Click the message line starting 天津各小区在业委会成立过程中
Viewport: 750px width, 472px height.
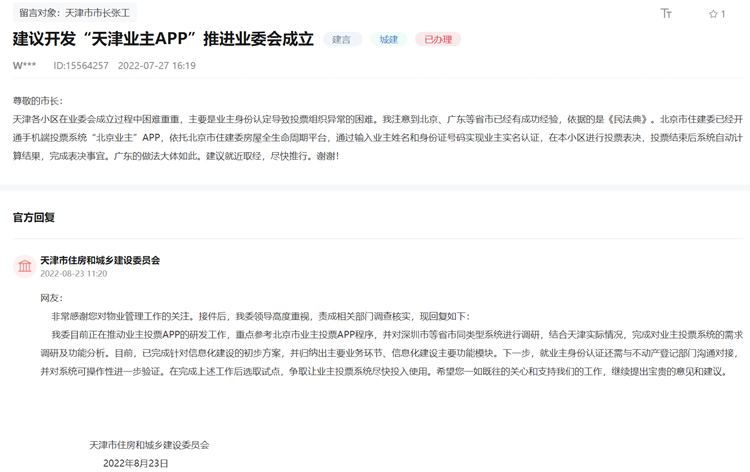378,119
